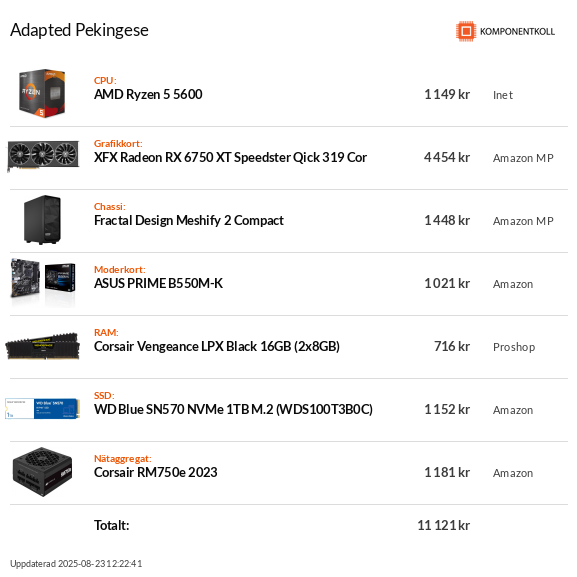Click the Komponentkoll brand text
The height and width of the screenshot is (577, 577).
[517, 32]
